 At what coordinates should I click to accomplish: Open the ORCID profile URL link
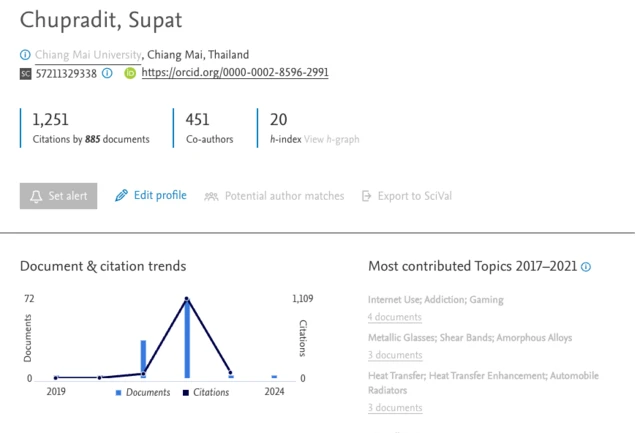[235, 73]
